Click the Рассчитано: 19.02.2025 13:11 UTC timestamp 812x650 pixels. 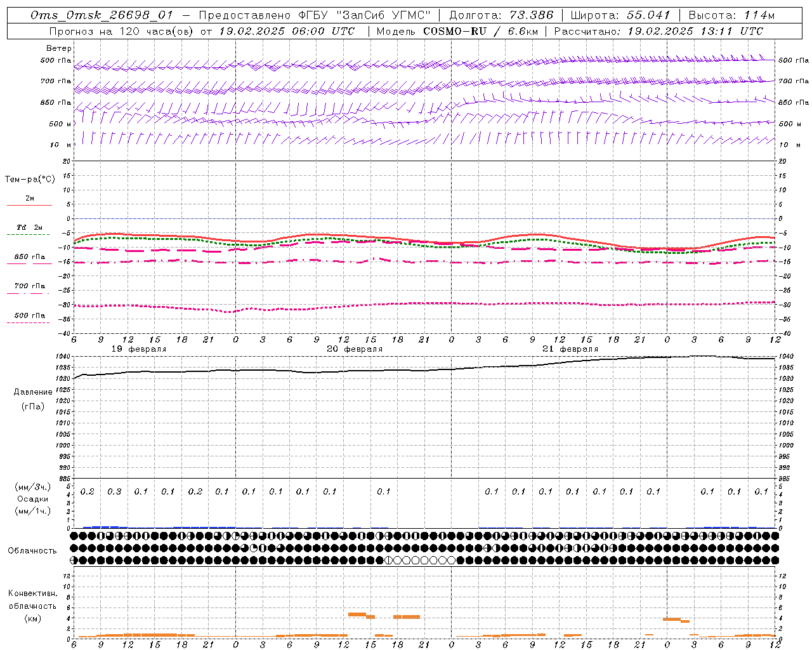tap(658, 31)
